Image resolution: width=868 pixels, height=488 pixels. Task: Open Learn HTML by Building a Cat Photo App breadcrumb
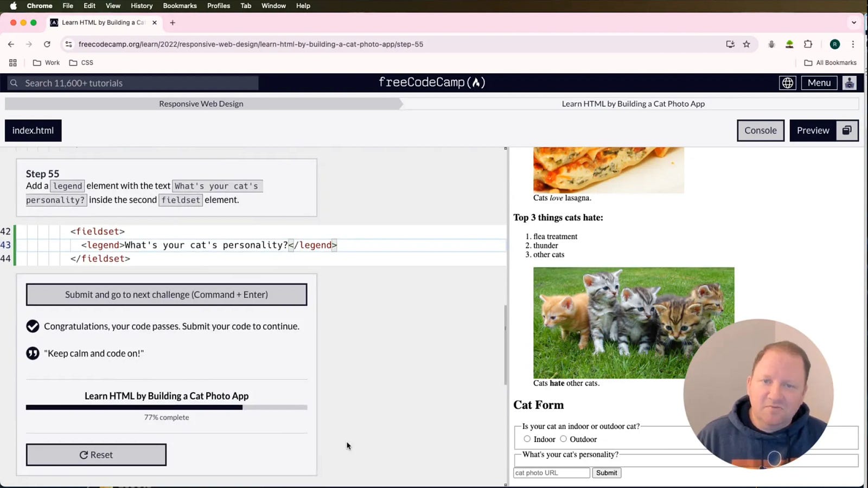[633, 104]
